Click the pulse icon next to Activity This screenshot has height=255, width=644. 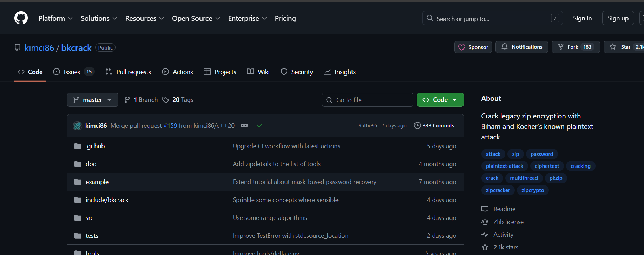[485, 235]
